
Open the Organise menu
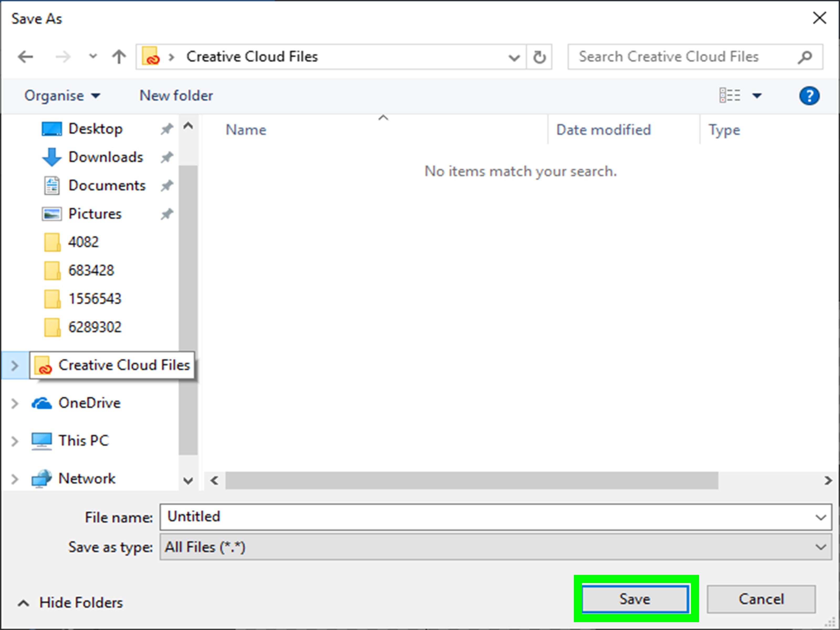tap(62, 96)
